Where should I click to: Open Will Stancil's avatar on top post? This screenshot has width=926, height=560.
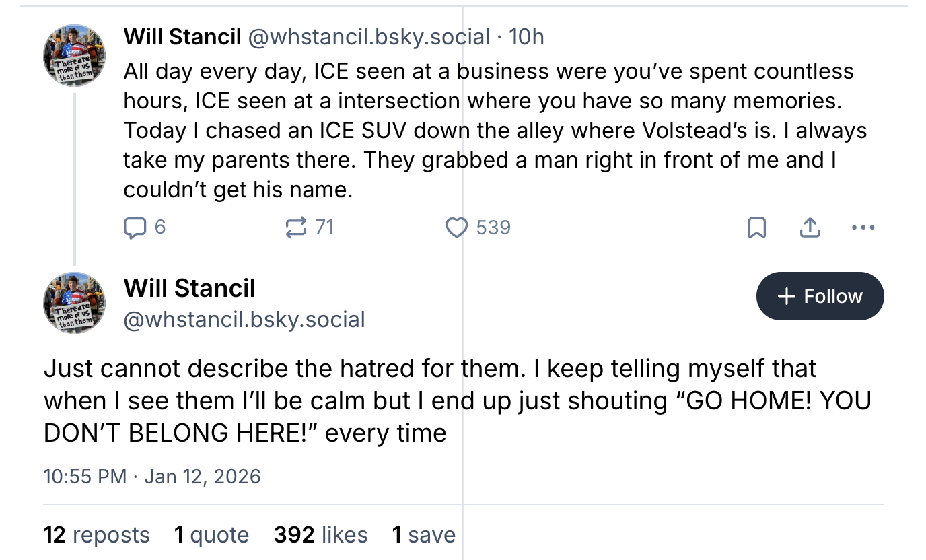tap(74, 55)
